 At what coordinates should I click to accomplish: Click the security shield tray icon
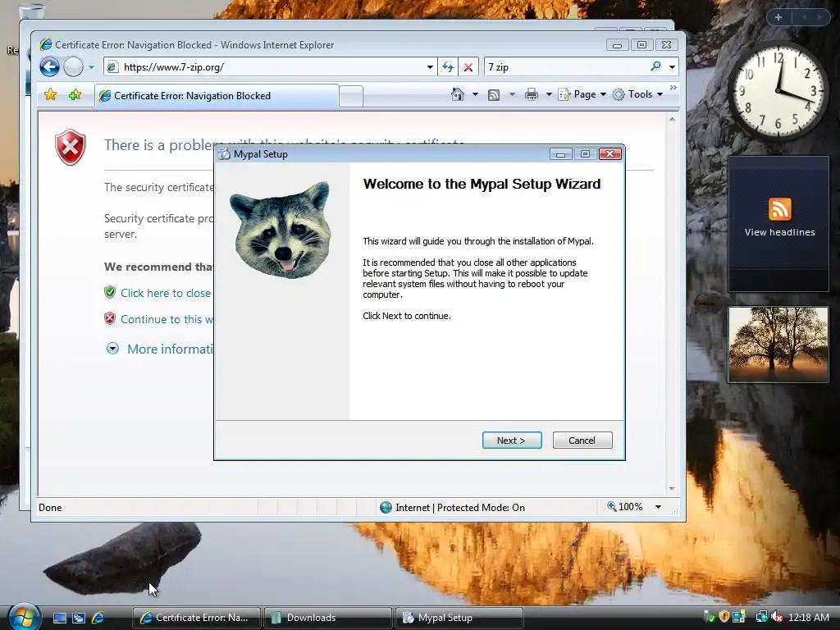point(724,617)
